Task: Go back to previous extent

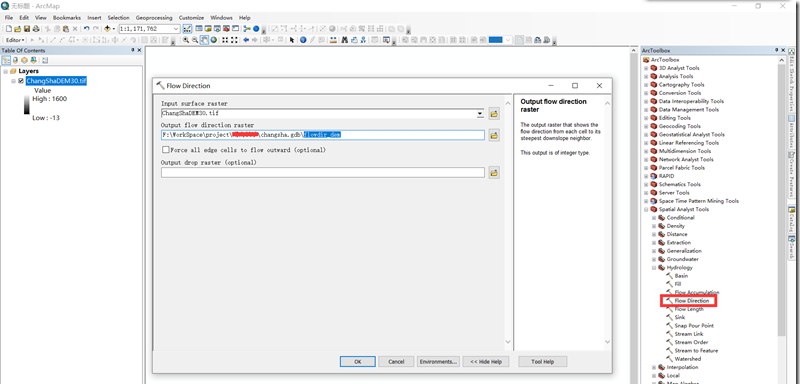Action: (x=246, y=40)
